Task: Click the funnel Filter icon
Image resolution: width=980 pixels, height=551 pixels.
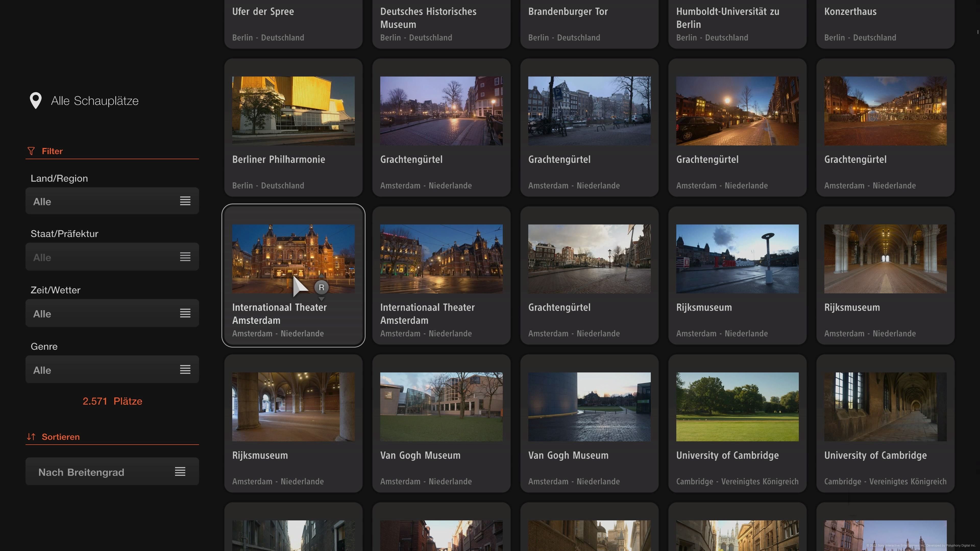Action: pyautogui.click(x=31, y=151)
